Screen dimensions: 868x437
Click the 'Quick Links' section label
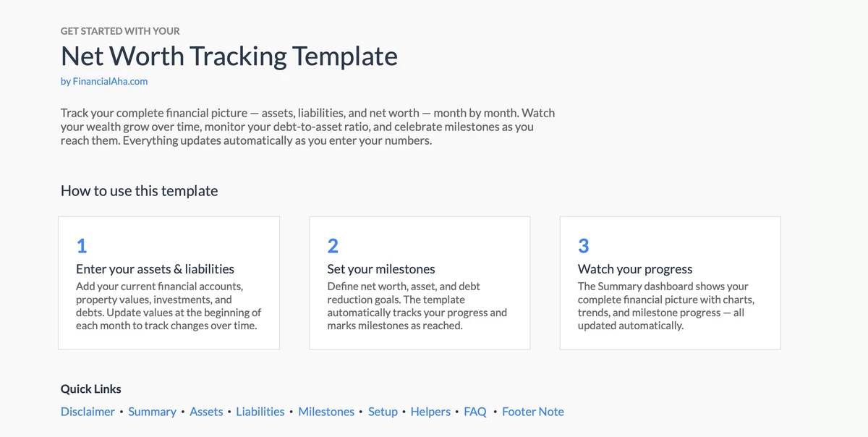pos(91,389)
